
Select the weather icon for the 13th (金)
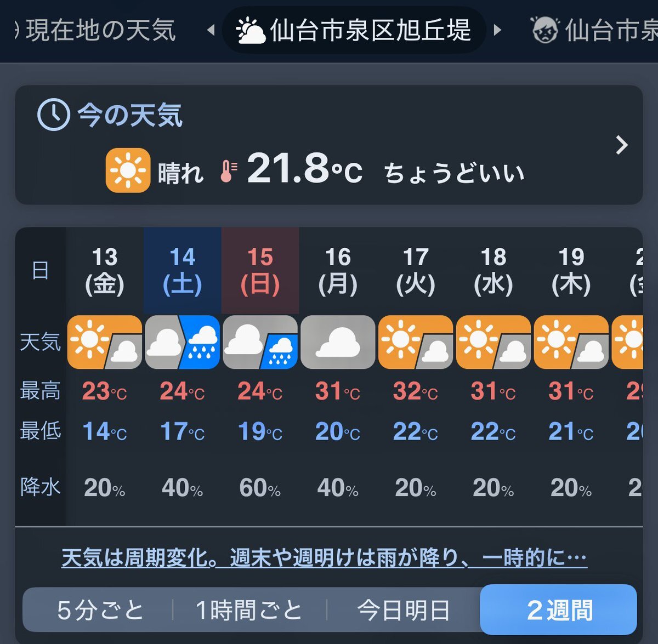coord(105,342)
